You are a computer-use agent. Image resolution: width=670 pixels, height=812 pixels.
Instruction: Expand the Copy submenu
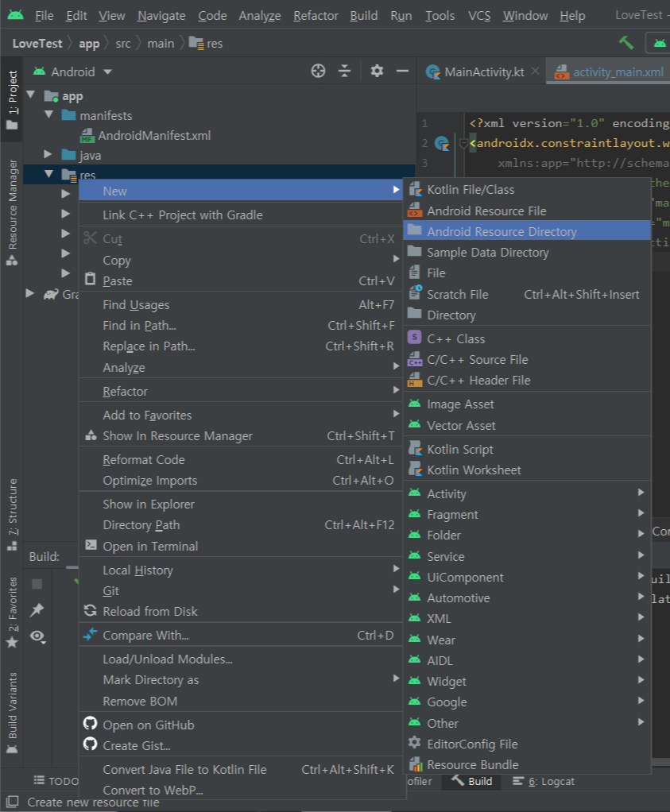pyautogui.click(x=242, y=260)
